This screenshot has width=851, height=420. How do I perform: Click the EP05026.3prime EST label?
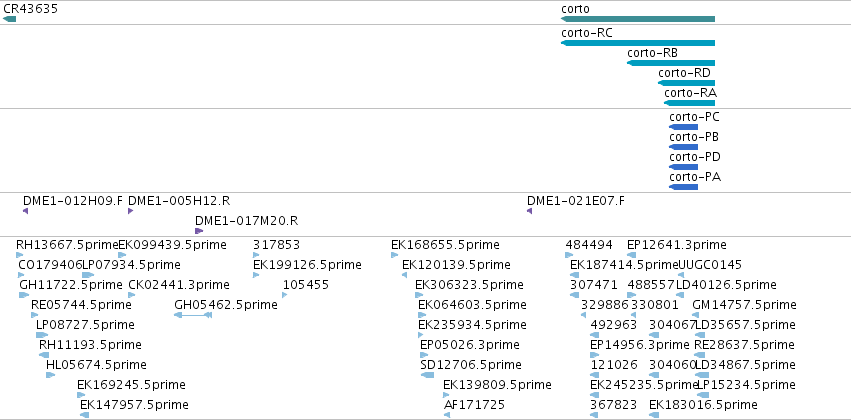[x=470, y=345]
